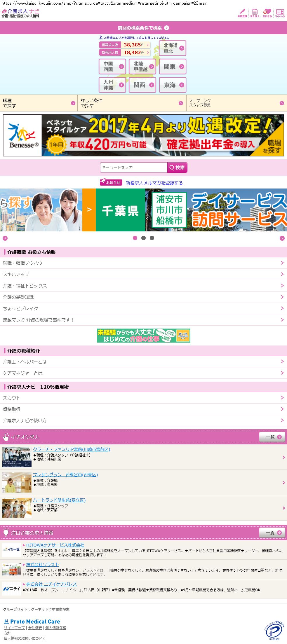287x644 pixels.
Task: Click the お知らせ megaphone badge
Action: (111, 182)
